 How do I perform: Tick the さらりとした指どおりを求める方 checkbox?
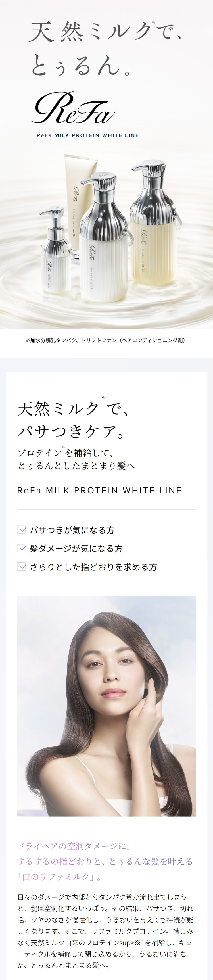(22, 567)
